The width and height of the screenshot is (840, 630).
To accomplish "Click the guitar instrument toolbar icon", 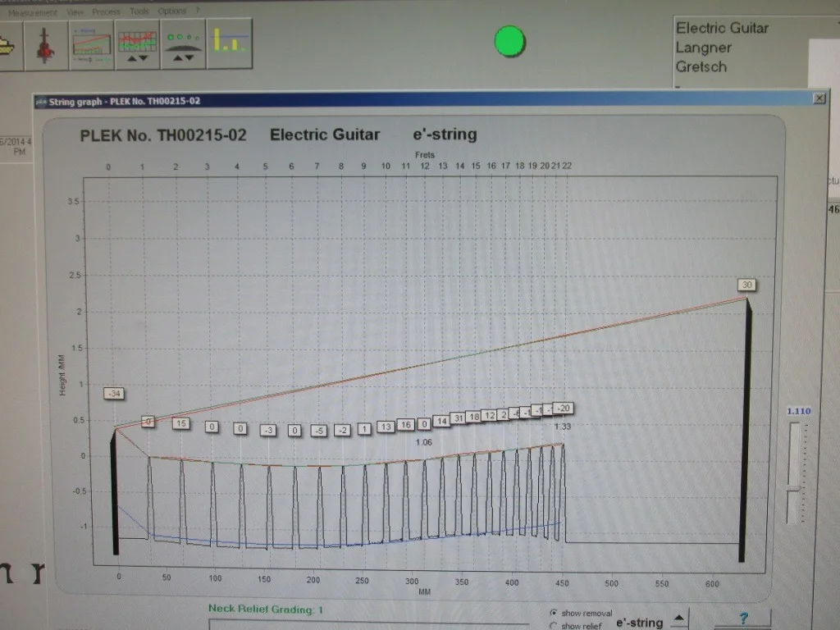I will 45,45.
